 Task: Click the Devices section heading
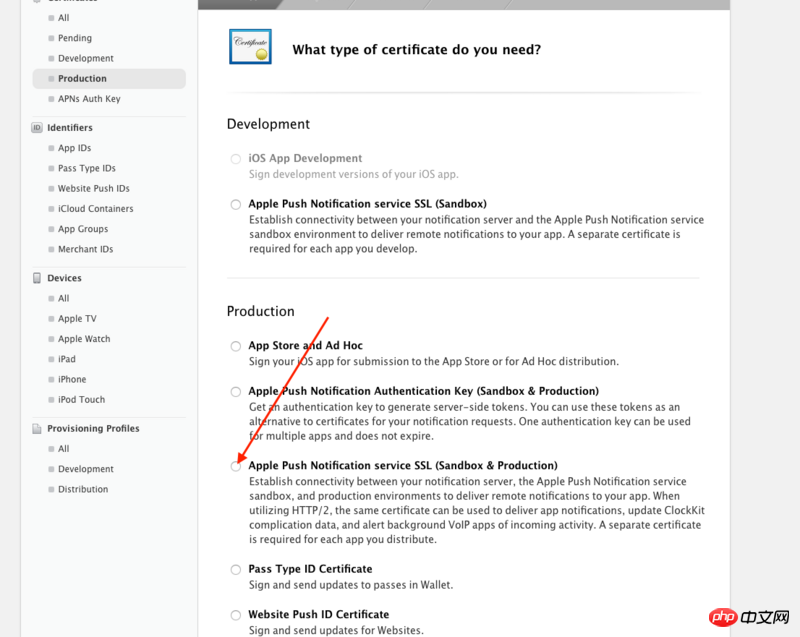click(x=64, y=278)
